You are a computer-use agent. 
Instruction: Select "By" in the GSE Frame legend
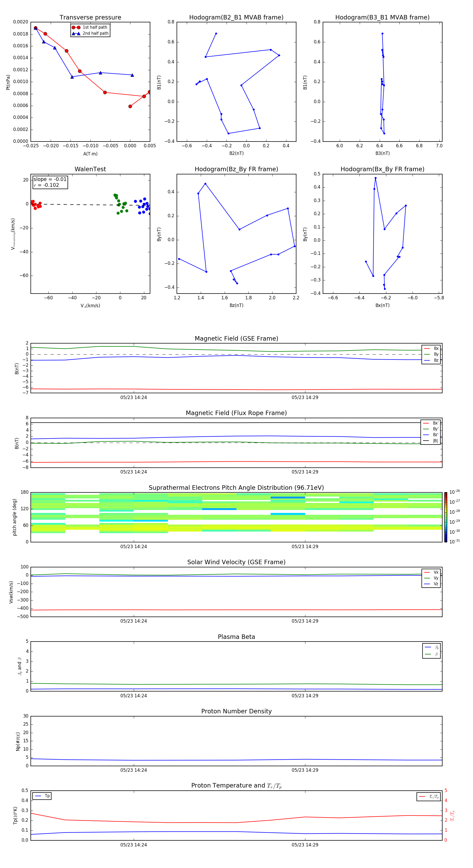(x=431, y=354)
